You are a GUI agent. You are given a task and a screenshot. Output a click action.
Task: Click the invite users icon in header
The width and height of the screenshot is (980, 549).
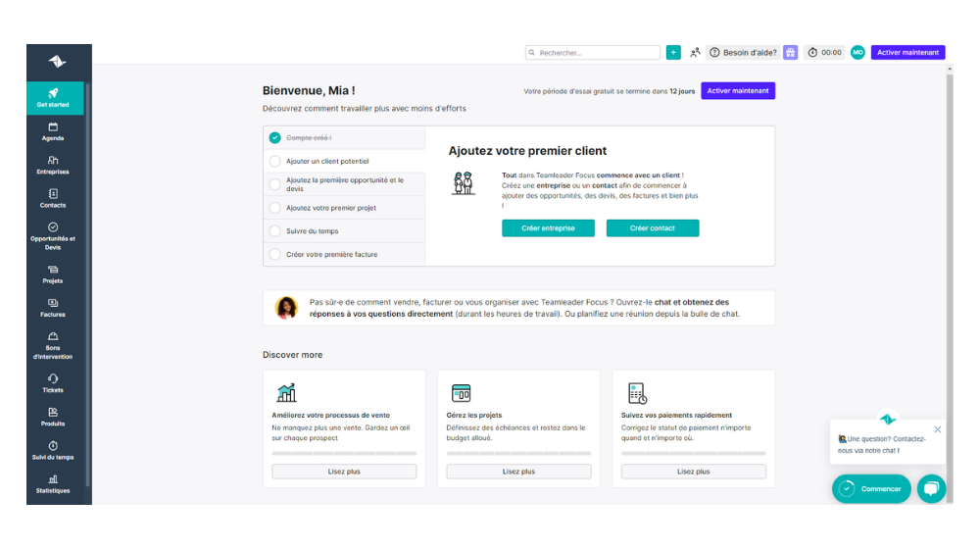[695, 53]
